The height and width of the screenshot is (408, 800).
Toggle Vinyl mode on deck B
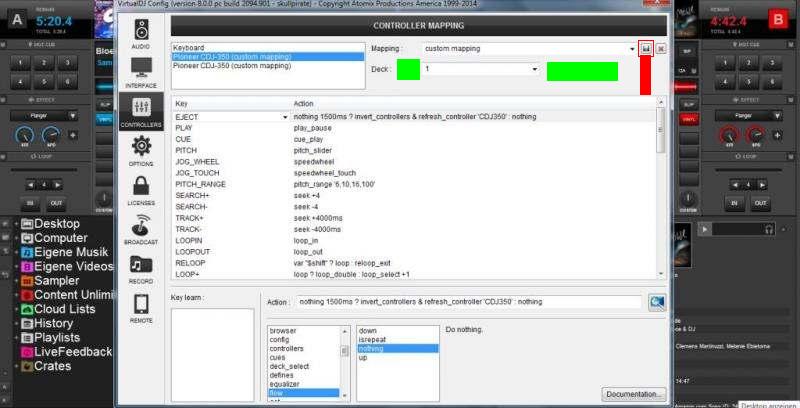[x=689, y=119]
